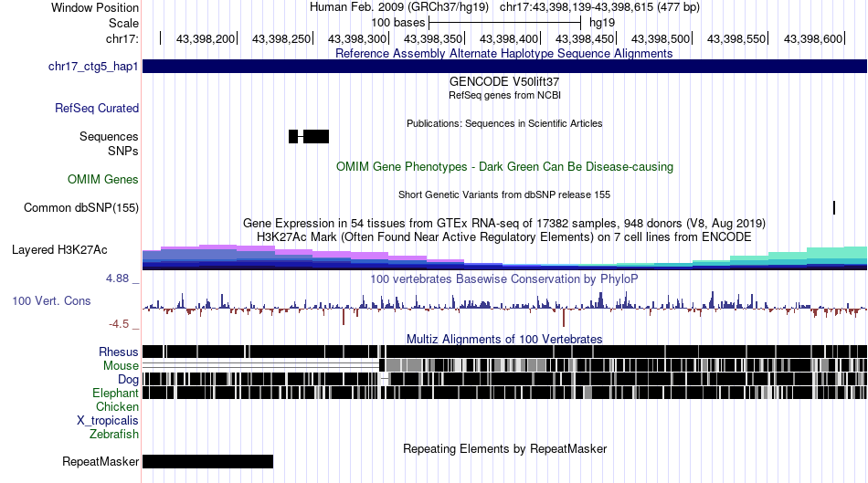Click the 43,398,350 ruler position
This screenshot has height=483, width=868.
[x=433, y=38]
